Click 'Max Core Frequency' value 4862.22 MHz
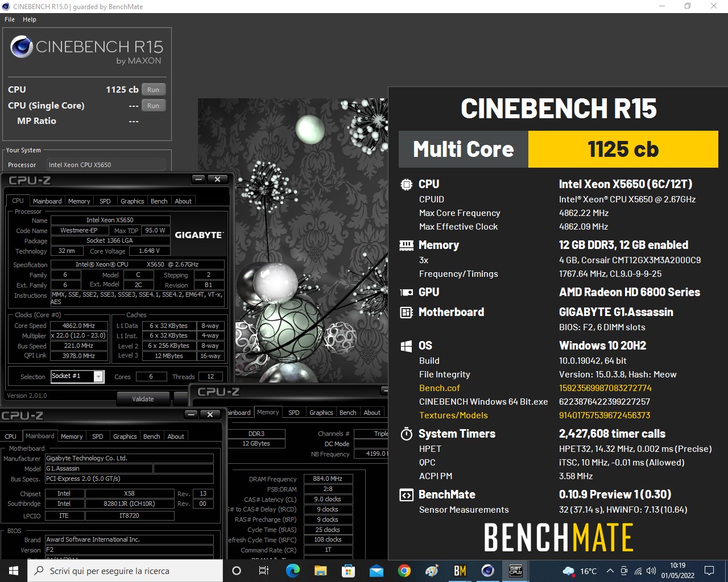This screenshot has width=728, height=582. point(584,213)
